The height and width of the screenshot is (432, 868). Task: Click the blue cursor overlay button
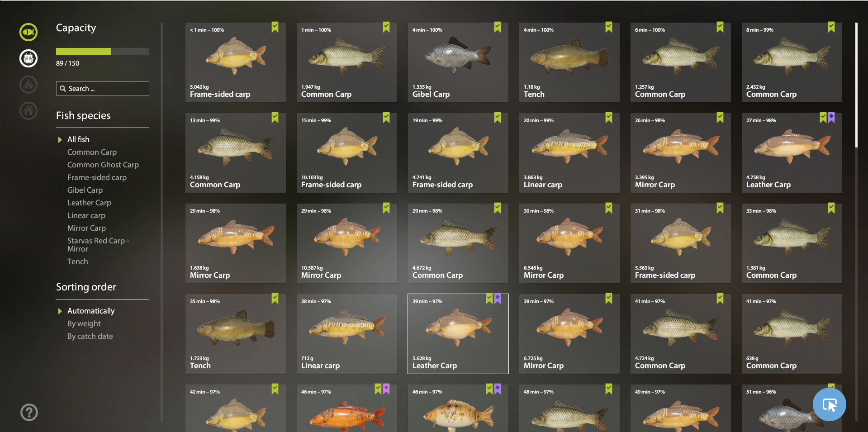point(830,404)
